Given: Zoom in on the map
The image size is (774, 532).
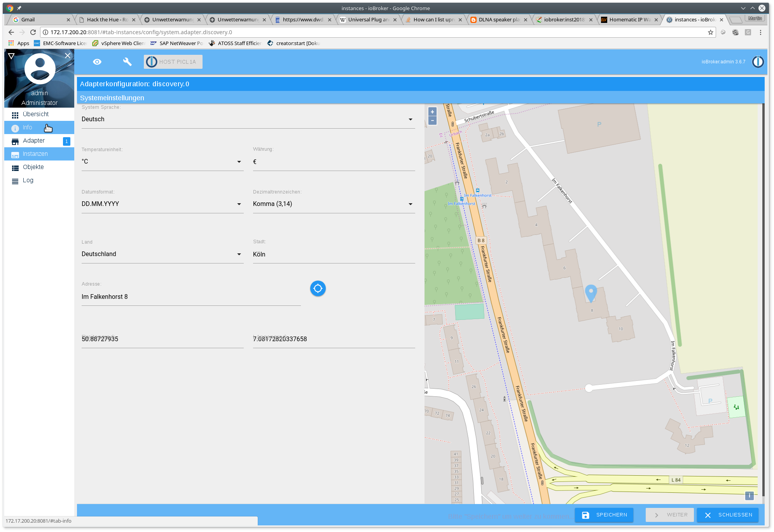Looking at the screenshot, I should coord(432,112).
